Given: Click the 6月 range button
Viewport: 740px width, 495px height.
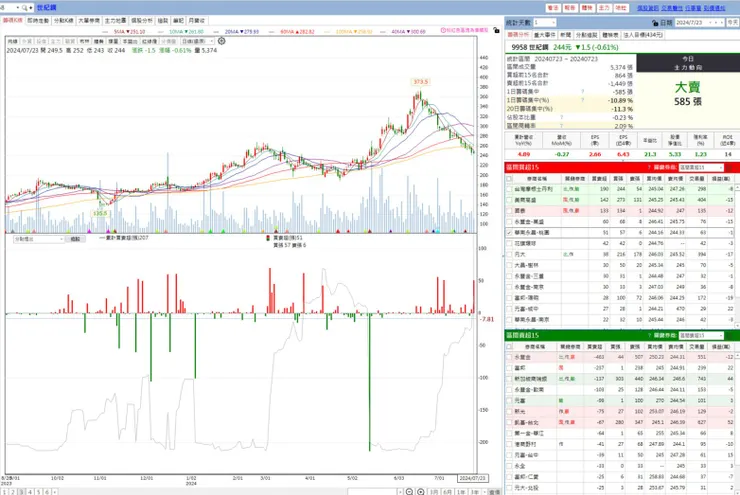Looking at the screenshot, I should click(447, 492).
